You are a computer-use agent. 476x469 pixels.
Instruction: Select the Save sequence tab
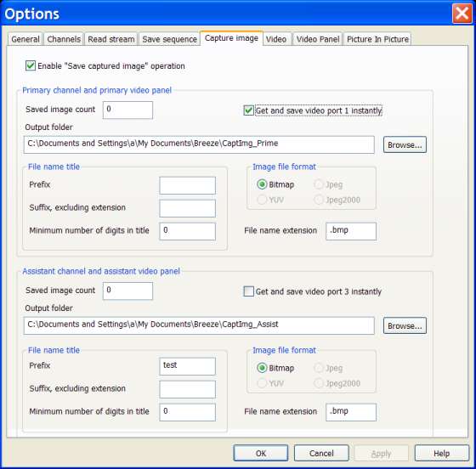point(169,39)
